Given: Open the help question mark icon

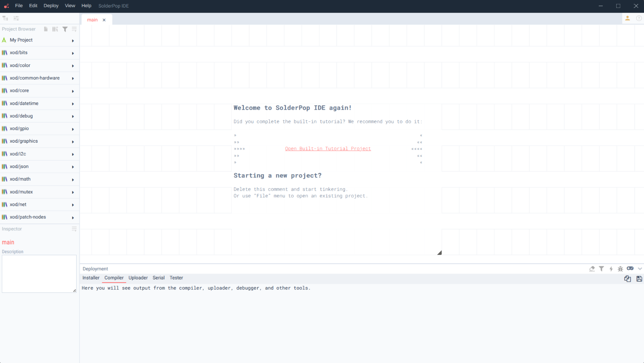Looking at the screenshot, I should point(639,18).
